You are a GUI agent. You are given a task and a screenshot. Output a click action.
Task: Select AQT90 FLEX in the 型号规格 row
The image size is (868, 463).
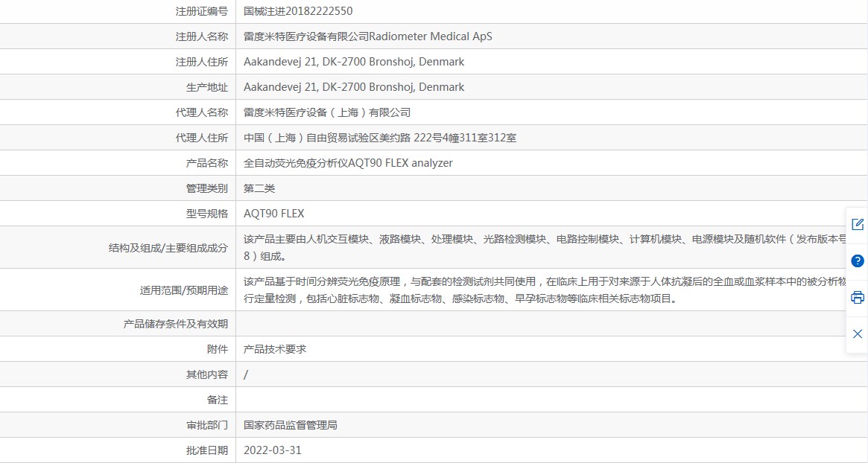[x=274, y=214]
